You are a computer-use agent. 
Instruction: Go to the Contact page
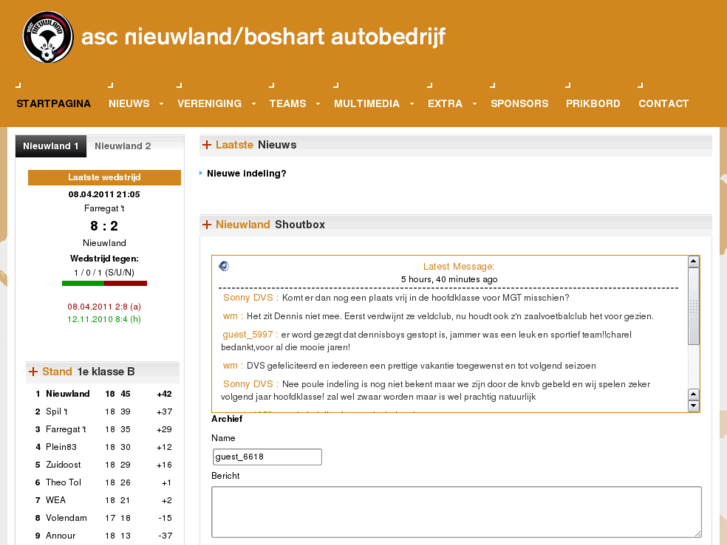pos(663,103)
